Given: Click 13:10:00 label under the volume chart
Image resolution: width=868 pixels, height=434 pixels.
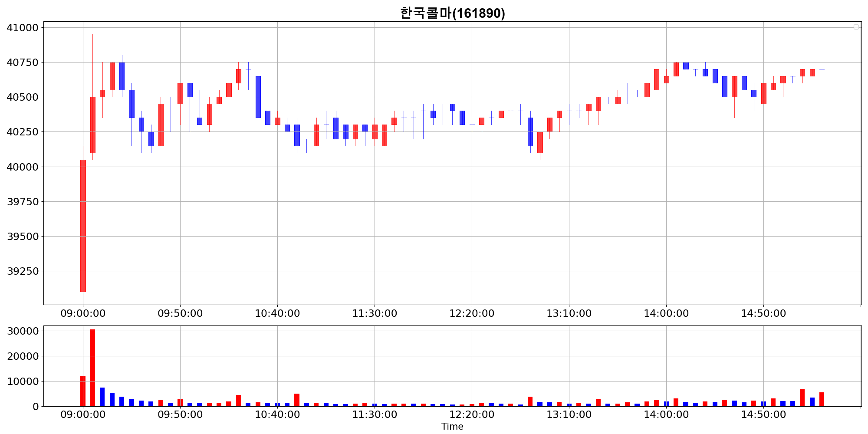Looking at the screenshot, I should click(569, 414).
